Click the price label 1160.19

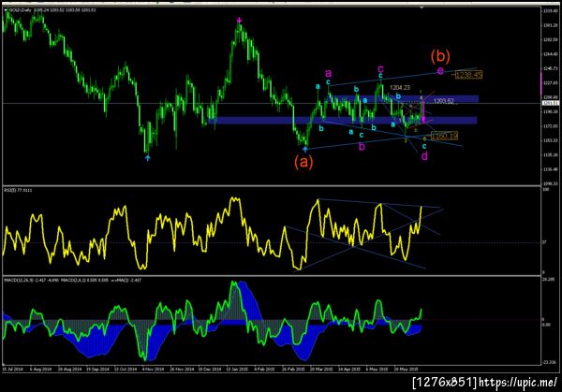(x=444, y=136)
